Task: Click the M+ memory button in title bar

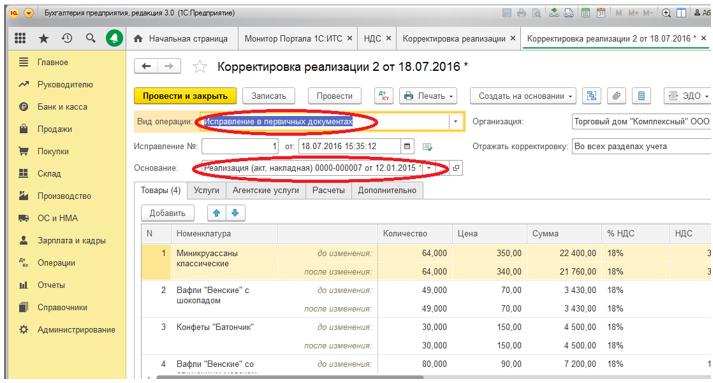Action: click(633, 13)
